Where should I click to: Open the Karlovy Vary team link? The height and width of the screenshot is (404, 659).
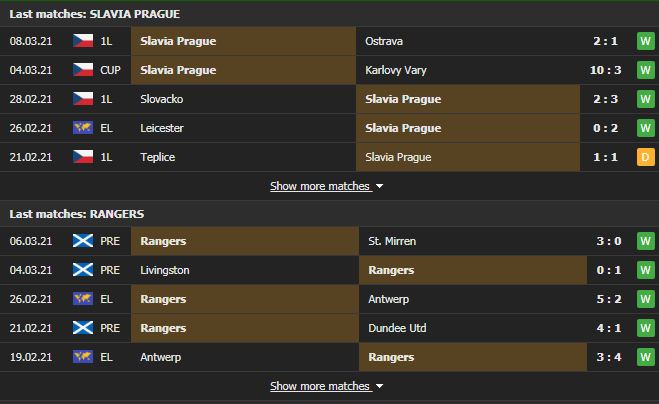(x=395, y=70)
